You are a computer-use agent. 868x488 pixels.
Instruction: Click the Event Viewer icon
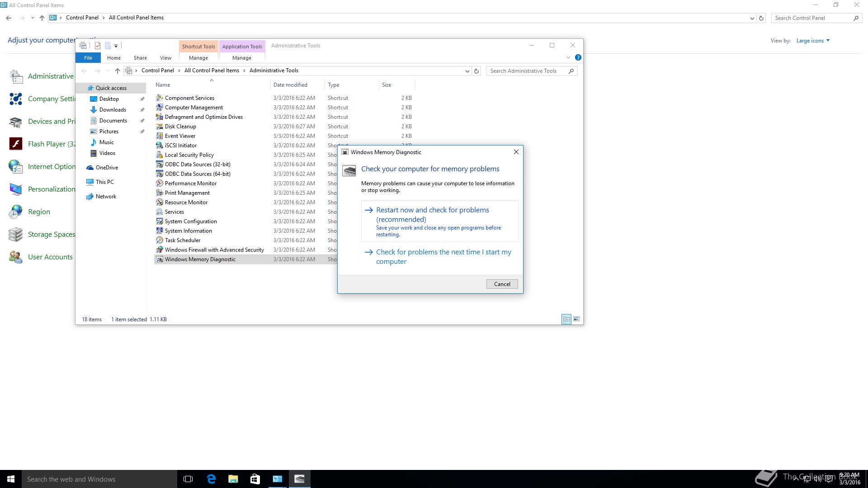pyautogui.click(x=159, y=136)
